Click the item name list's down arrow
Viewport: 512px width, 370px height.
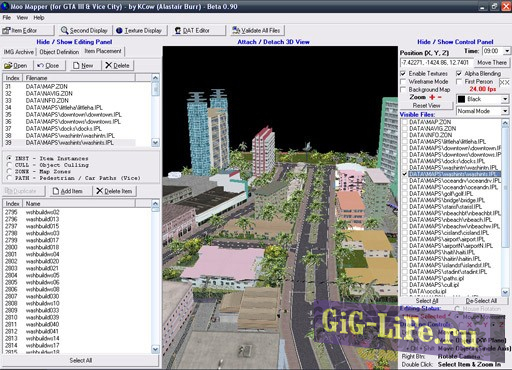155,349
